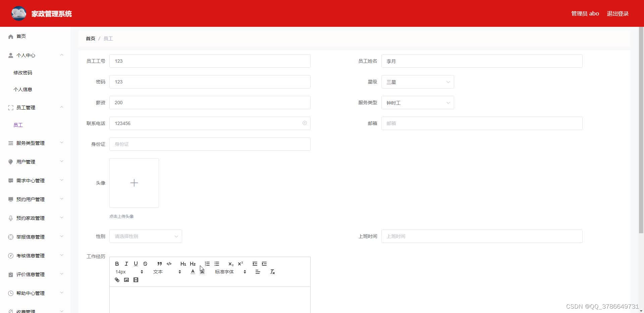Apply subscript formatting
644x313 pixels.
[231, 264]
